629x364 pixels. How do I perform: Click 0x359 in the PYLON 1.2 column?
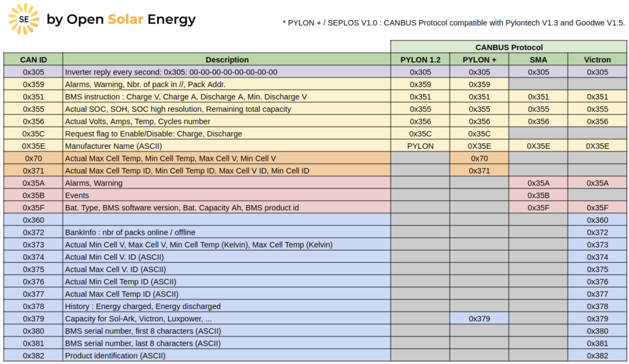(420, 84)
